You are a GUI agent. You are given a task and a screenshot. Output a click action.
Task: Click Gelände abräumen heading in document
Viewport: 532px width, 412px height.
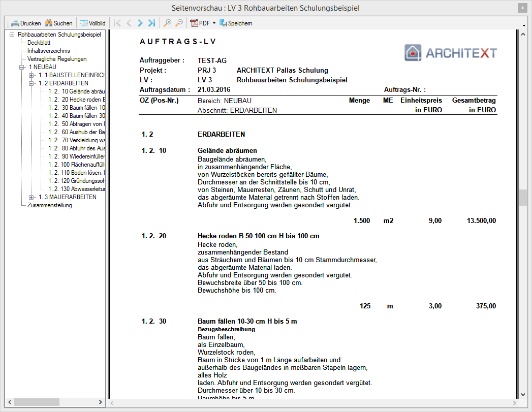point(227,150)
